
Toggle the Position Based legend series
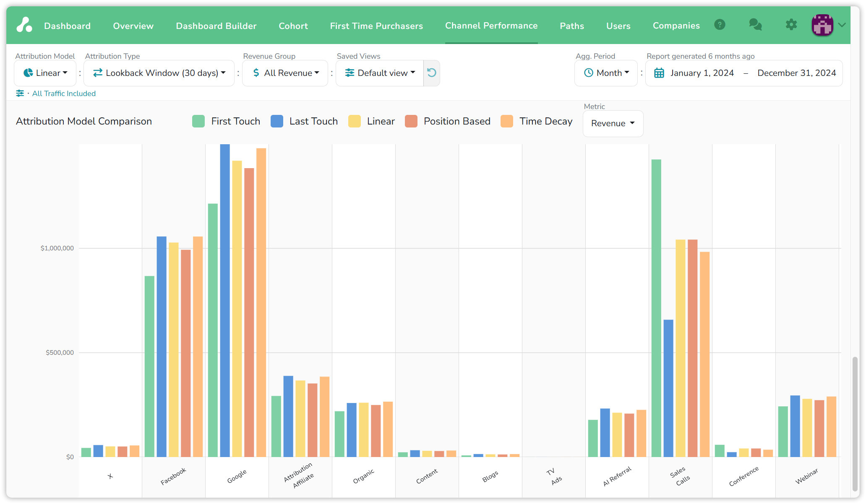click(448, 121)
